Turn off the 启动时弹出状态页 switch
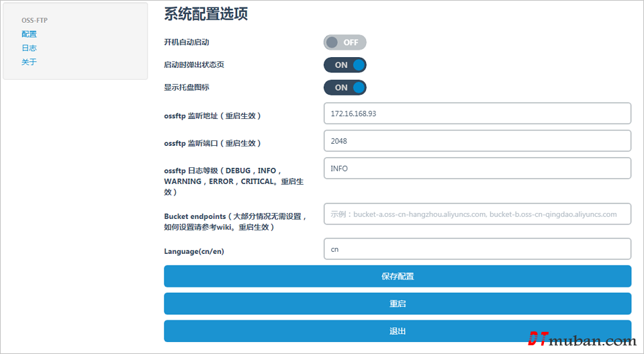 345,65
